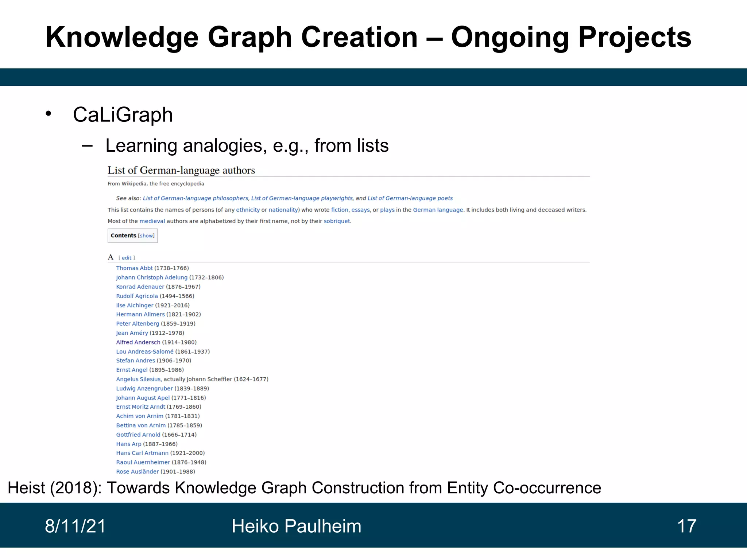The height and width of the screenshot is (560, 747).
Task: Open the medieval link
Action: (x=152, y=221)
